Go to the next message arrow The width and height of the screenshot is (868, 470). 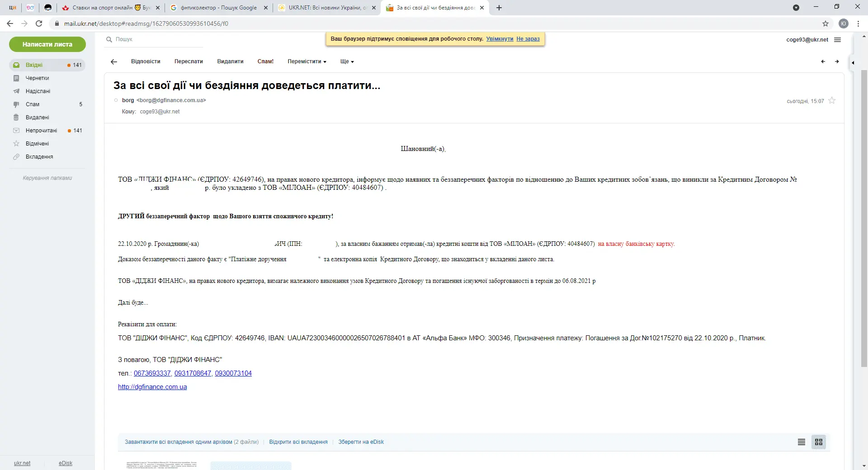pos(837,61)
